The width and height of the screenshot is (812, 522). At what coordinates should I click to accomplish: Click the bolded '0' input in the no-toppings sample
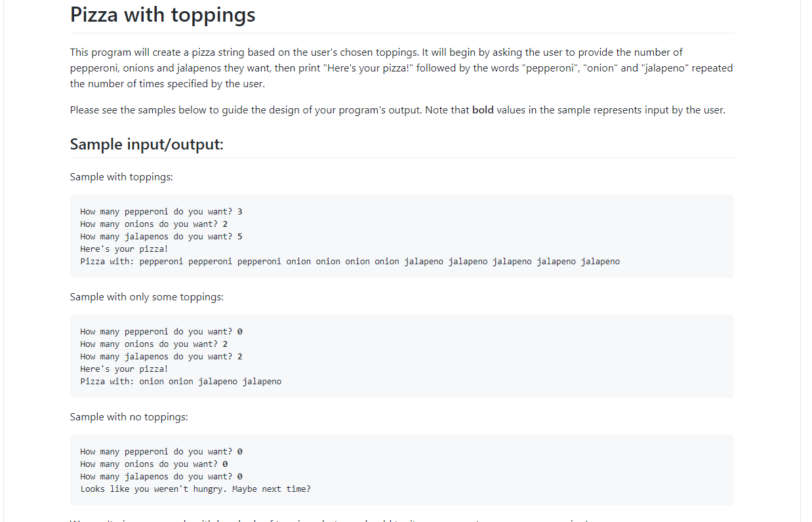pyautogui.click(x=241, y=451)
